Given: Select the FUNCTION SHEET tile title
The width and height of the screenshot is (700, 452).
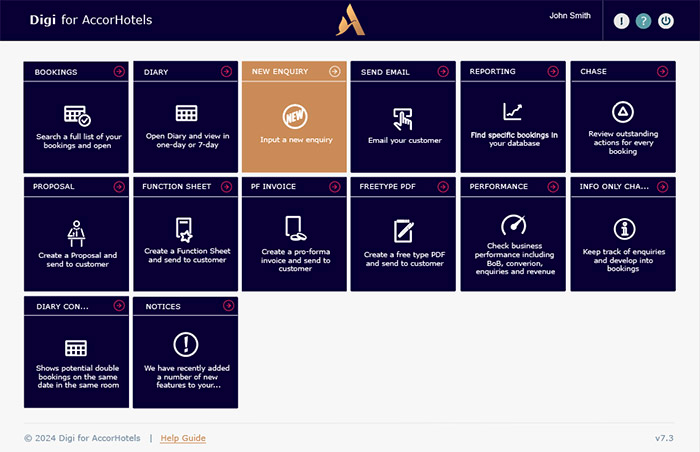Looking at the screenshot, I should 176,187.
